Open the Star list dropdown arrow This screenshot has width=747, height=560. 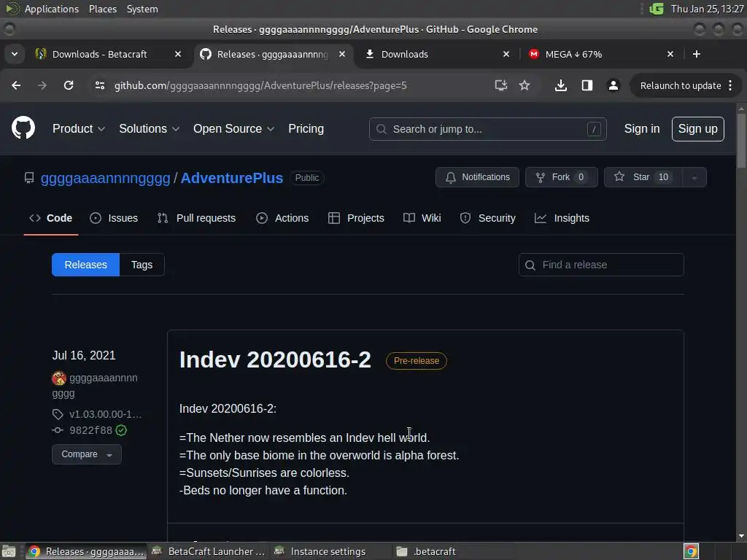pos(694,178)
